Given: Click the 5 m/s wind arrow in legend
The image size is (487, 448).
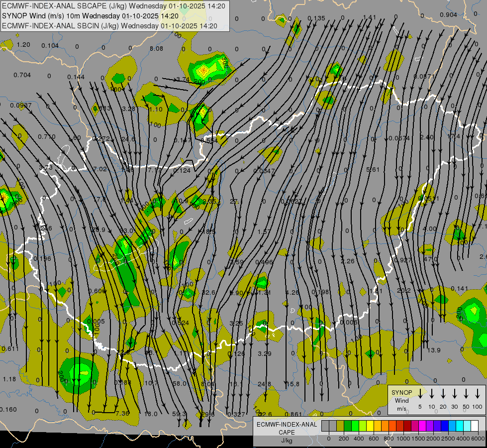Looking at the screenshot, I should [420, 394].
